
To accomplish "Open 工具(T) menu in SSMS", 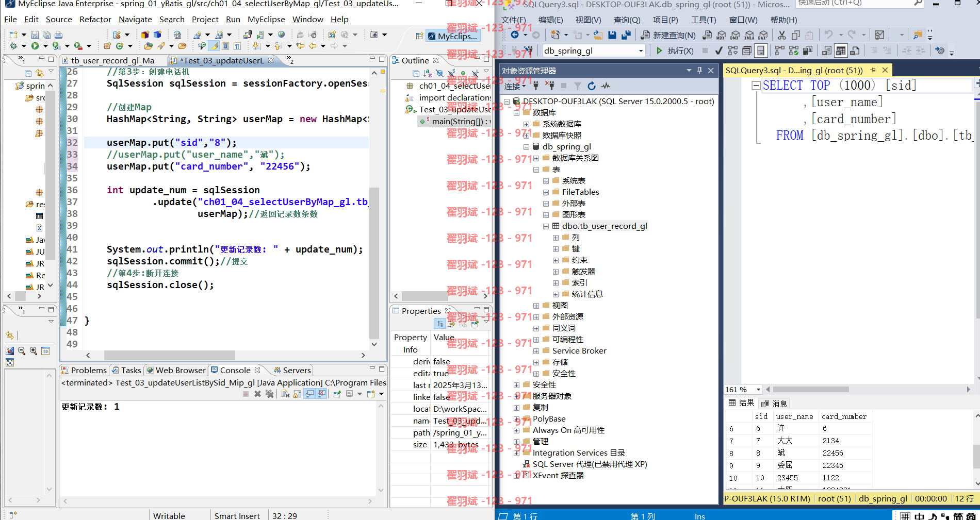I will coord(704,20).
